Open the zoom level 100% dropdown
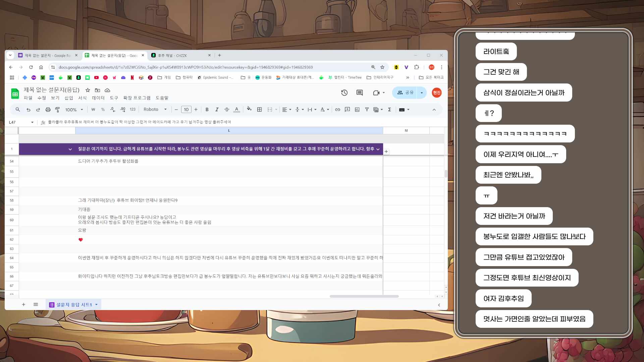The height and width of the screenshot is (362, 644). coord(74,110)
